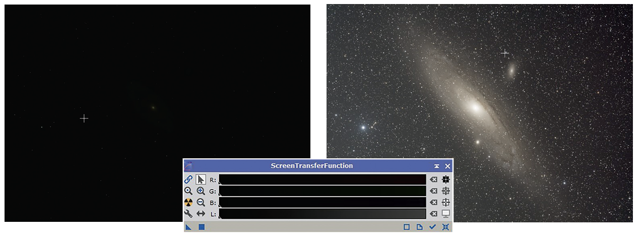Reset the B channel with its backspace icon
The image size is (644, 240).
tap(433, 203)
